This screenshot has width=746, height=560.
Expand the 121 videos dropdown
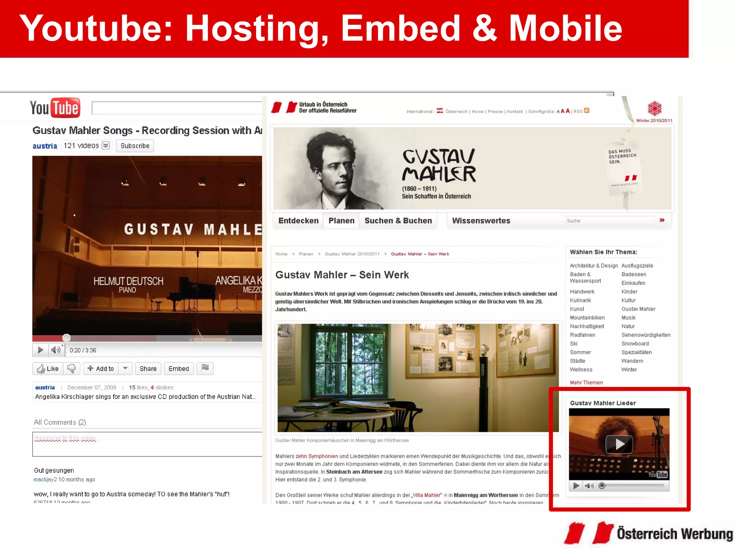[x=106, y=146]
